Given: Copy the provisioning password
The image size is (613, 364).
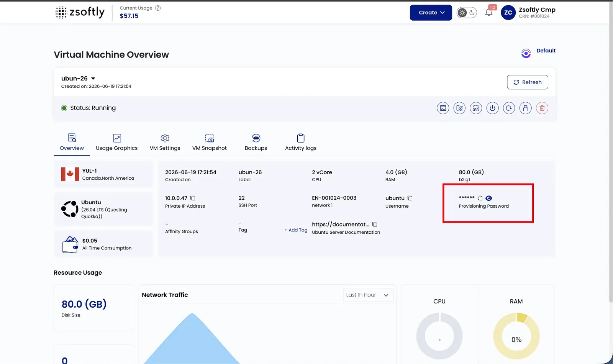Looking at the screenshot, I should 480,198.
